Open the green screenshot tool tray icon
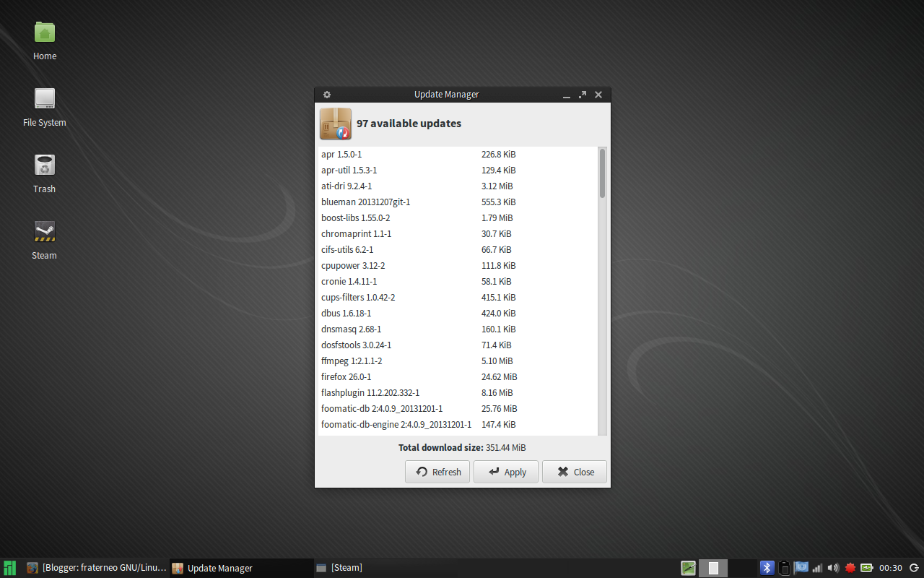This screenshot has height=578, width=924. pos(688,568)
